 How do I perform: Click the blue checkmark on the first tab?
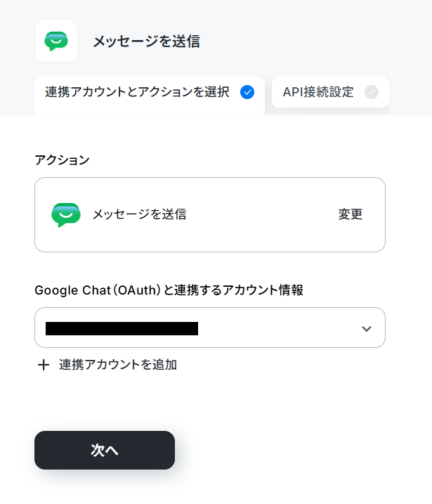[247, 92]
